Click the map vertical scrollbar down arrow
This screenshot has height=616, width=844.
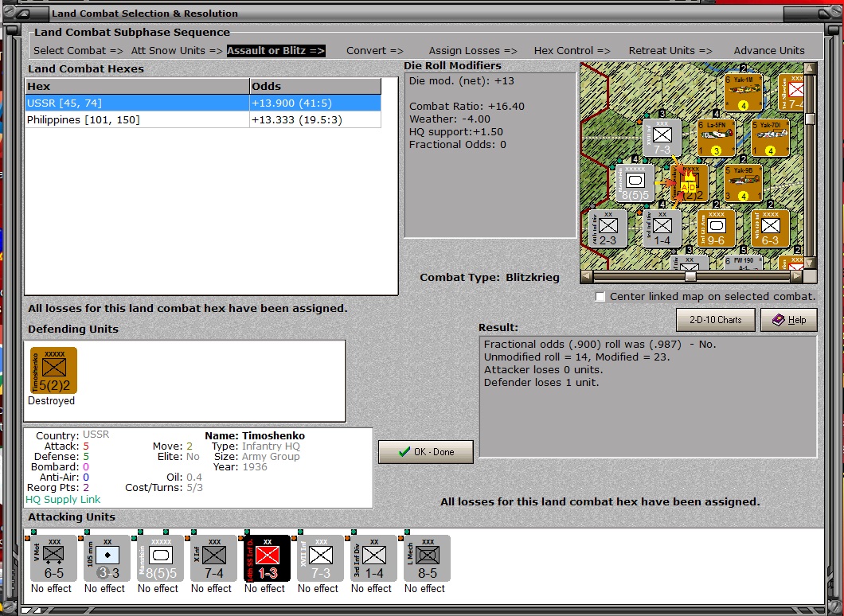tap(810, 263)
